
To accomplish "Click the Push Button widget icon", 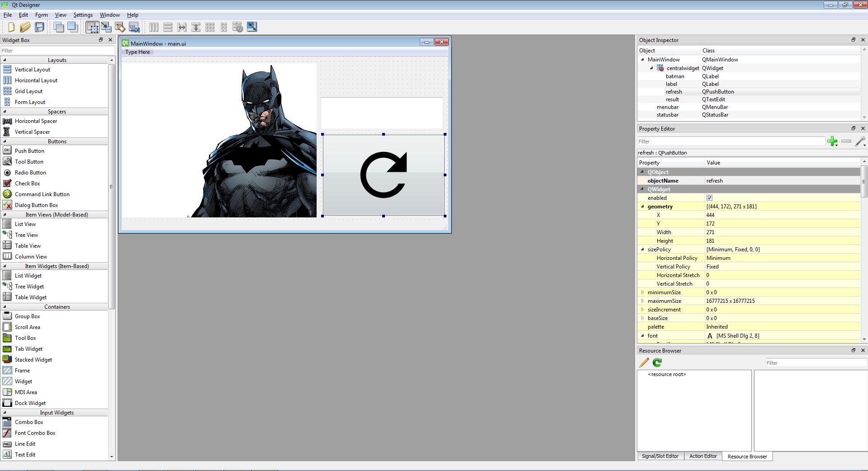I will click(x=7, y=151).
